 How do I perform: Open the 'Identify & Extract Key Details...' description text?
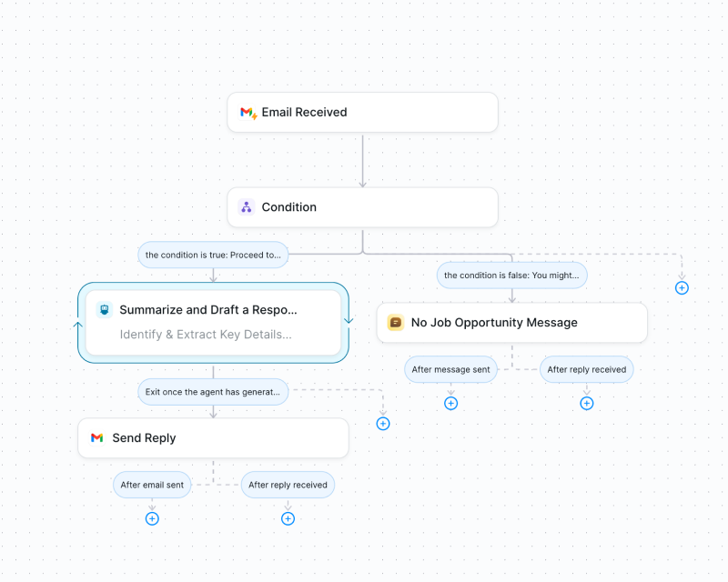206,335
